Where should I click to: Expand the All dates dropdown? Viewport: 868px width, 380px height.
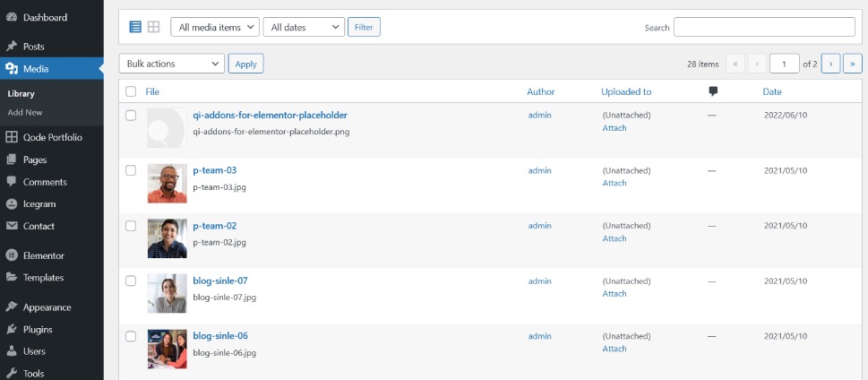coord(304,27)
